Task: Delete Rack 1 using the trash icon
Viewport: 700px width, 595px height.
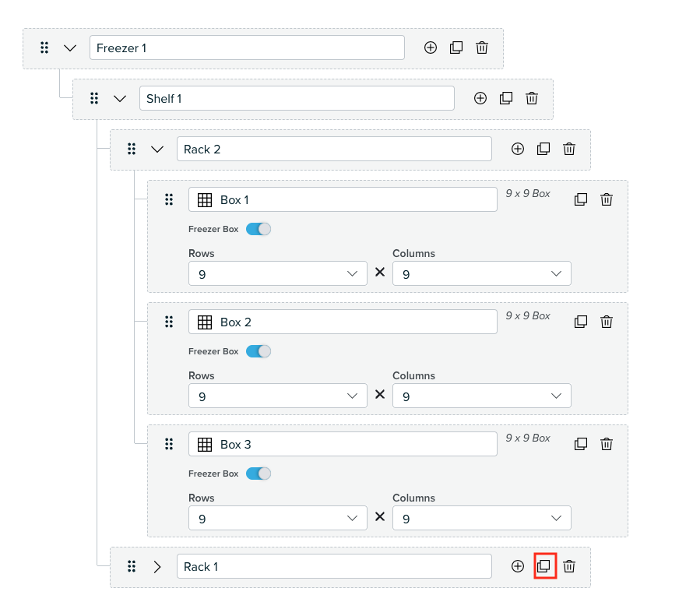Action: [569, 566]
